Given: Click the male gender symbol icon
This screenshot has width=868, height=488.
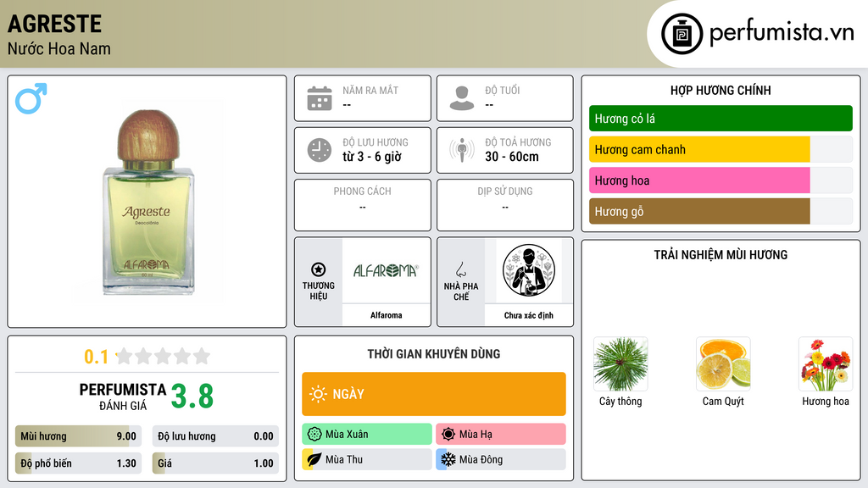Looking at the screenshot, I should [x=31, y=98].
